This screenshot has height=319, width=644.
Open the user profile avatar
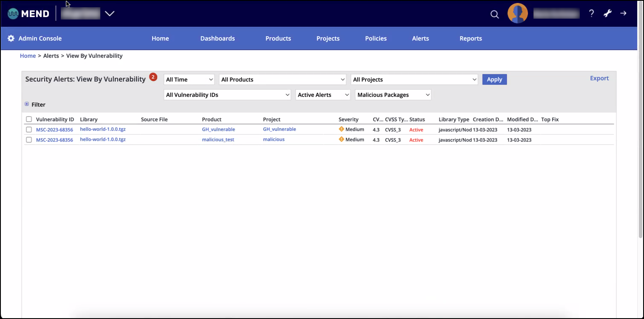click(x=517, y=13)
